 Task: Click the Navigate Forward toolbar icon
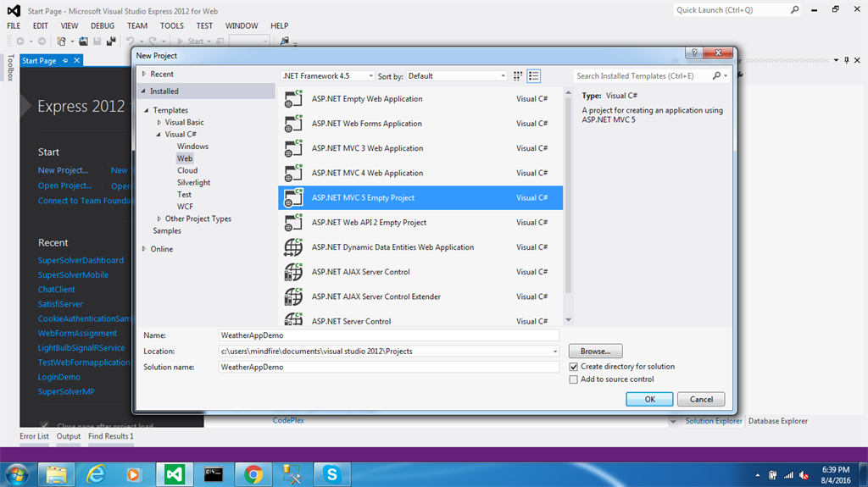pyautogui.click(x=42, y=41)
